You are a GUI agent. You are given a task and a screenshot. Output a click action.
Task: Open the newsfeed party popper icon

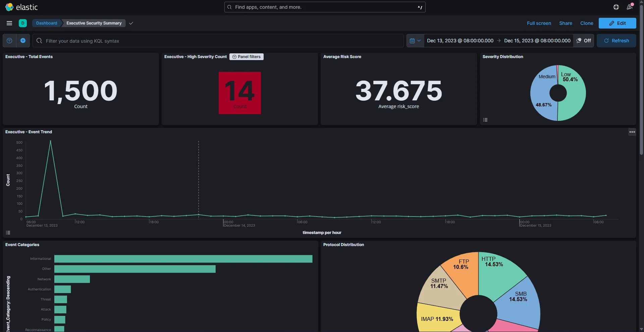[630, 7]
